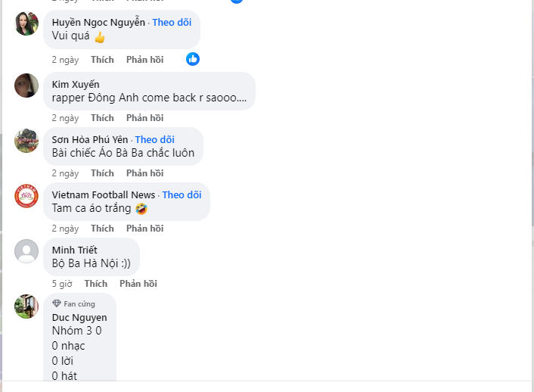The image size is (534, 392).
Task: Reply to Kim Xuyến's comment
Action: point(144,118)
